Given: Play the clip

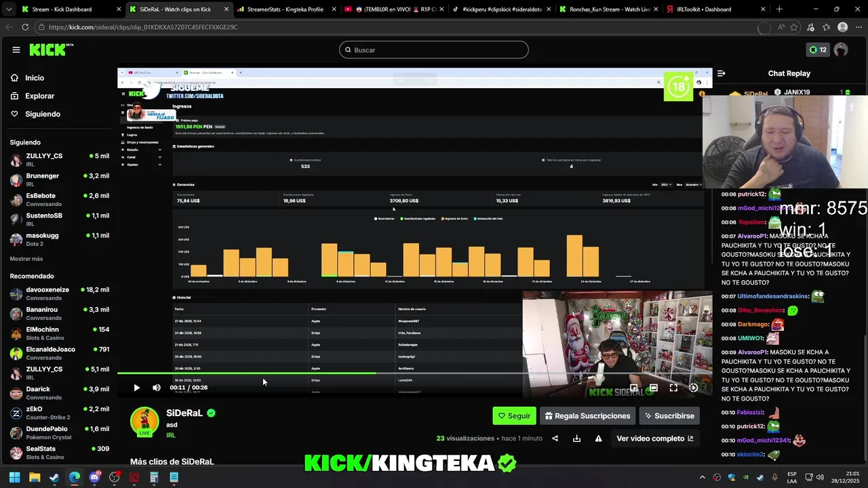Looking at the screenshot, I should [x=136, y=388].
